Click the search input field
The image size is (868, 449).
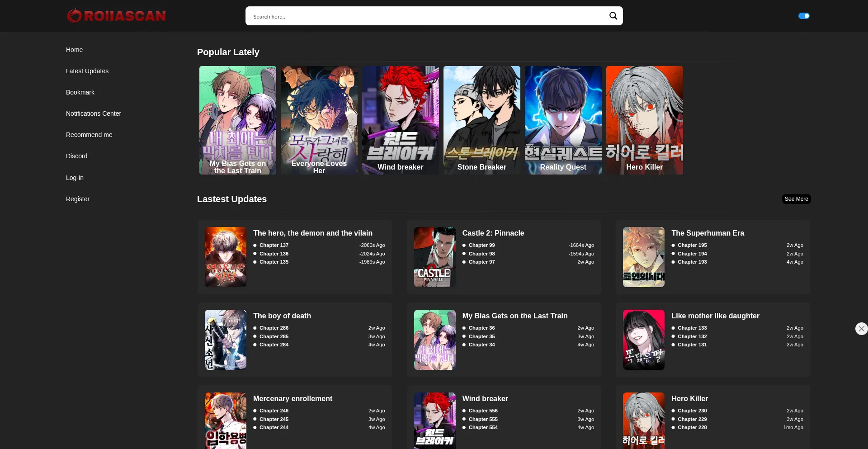pos(427,16)
